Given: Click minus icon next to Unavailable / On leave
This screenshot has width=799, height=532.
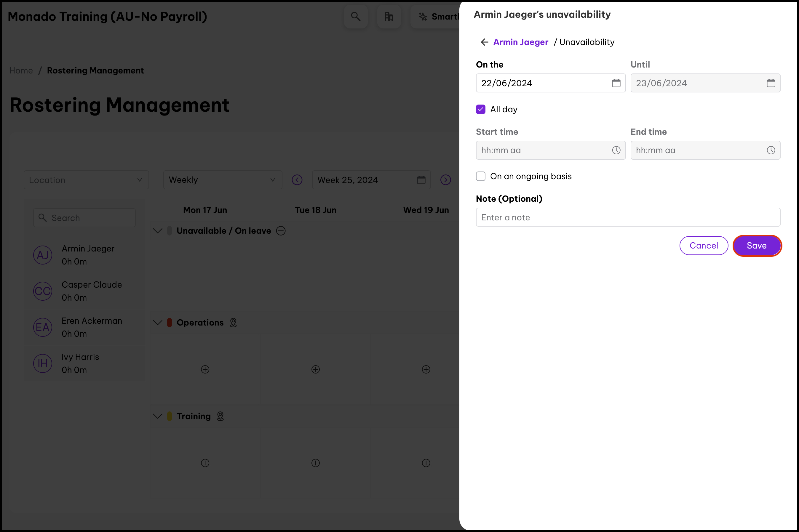Looking at the screenshot, I should pyautogui.click(x=281, y=231).
